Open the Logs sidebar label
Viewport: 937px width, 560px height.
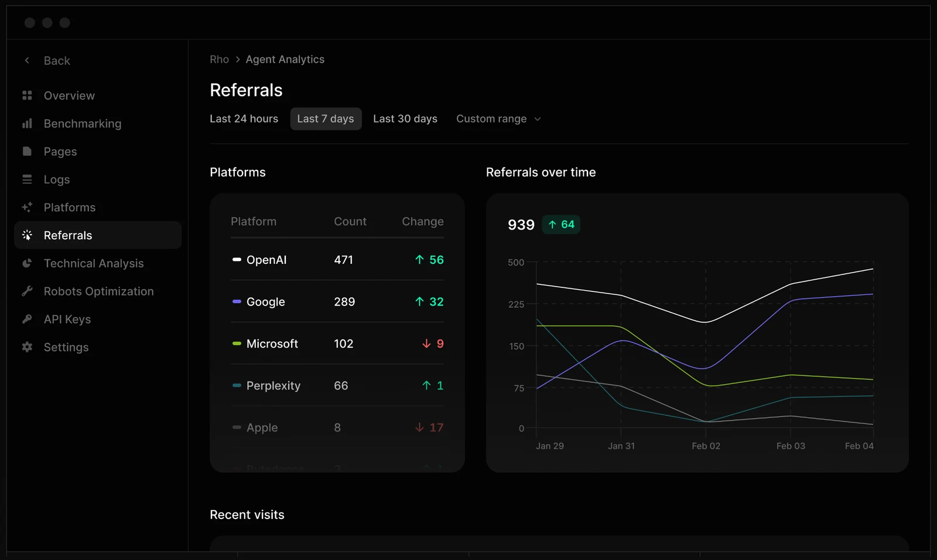click(x=57, y=180)
